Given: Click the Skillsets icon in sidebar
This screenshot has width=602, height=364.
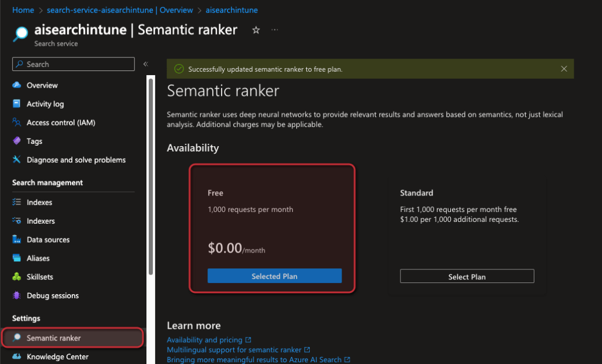Looking at the screenshot, I should coord(16,277).
